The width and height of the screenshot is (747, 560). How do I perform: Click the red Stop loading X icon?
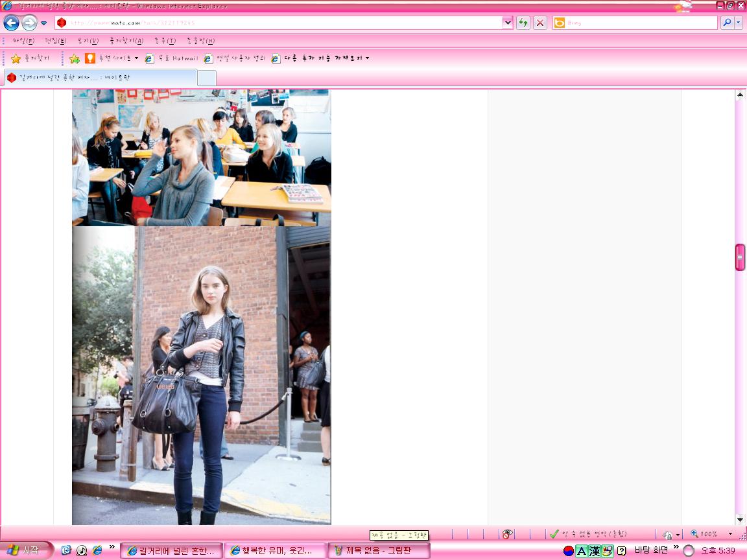[x=539, y=23]
